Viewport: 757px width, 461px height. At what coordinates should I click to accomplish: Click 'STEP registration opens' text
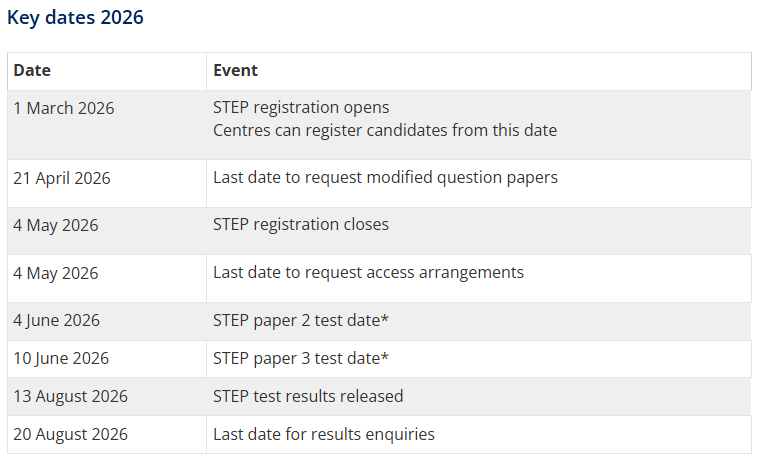[301, 107]
